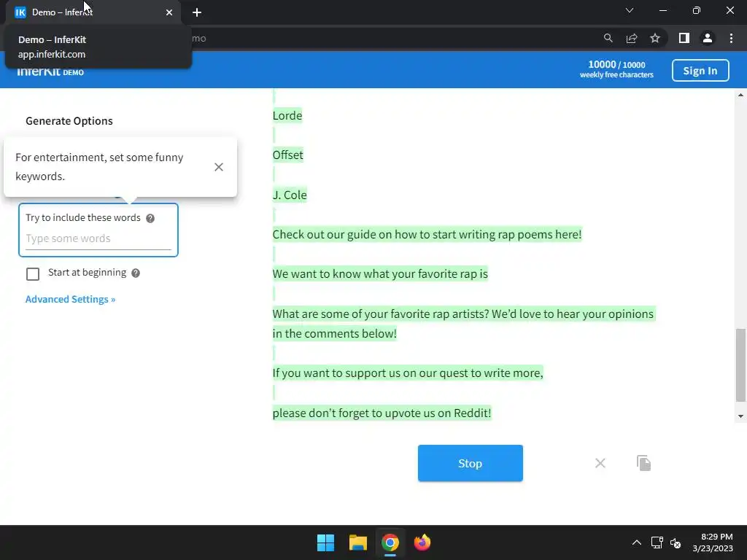Enable the 'Start at beginning' checkbox
Image resolution: width=747 pixels, height=560 pixels.
tap(33, 274)
